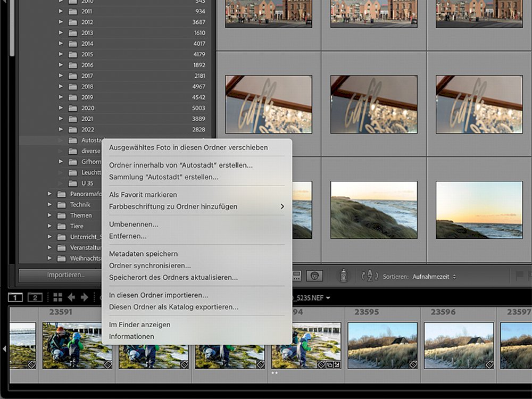Choose "Im Finder anzeigen"
532x399 pixels.
(139, 325)
